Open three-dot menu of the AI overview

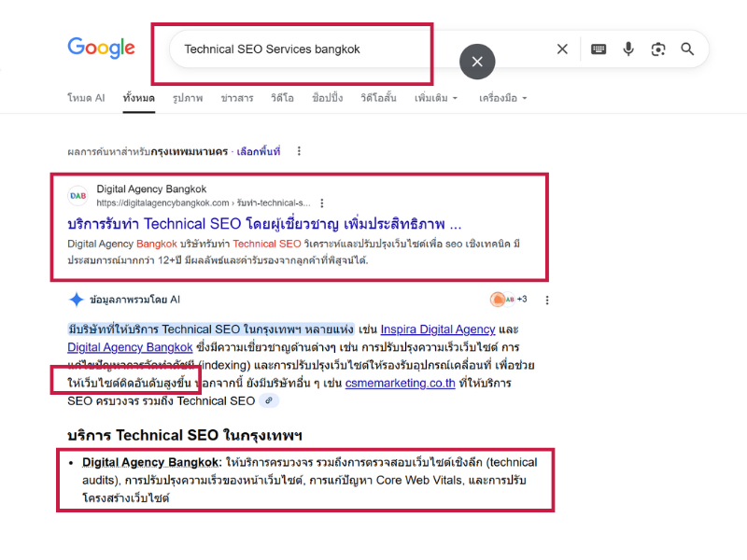(x=547, y=300)
